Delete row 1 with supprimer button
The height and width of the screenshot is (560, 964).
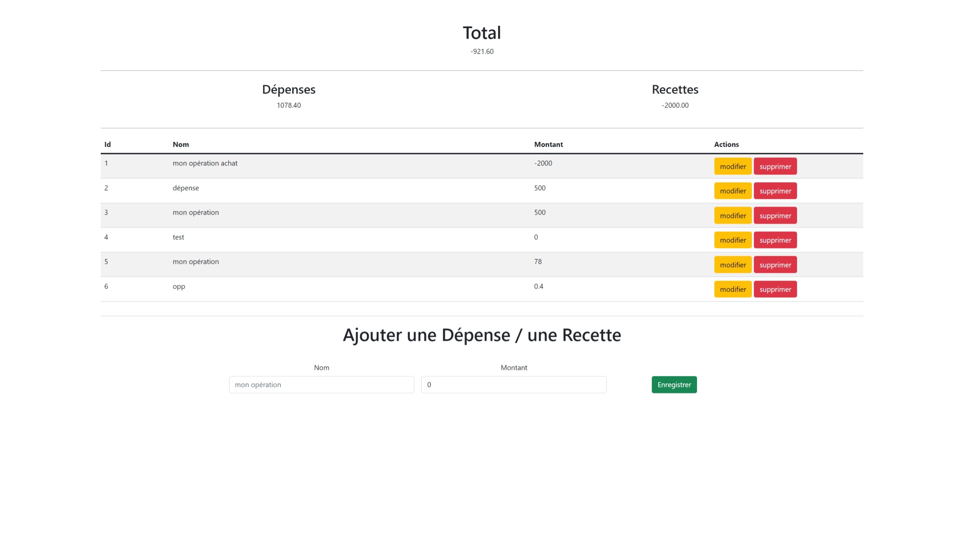click(775, 167)
